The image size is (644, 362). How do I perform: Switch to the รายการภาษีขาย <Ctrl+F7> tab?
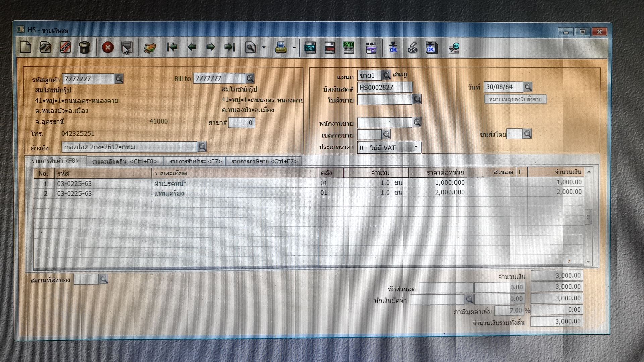click(264, 162)
